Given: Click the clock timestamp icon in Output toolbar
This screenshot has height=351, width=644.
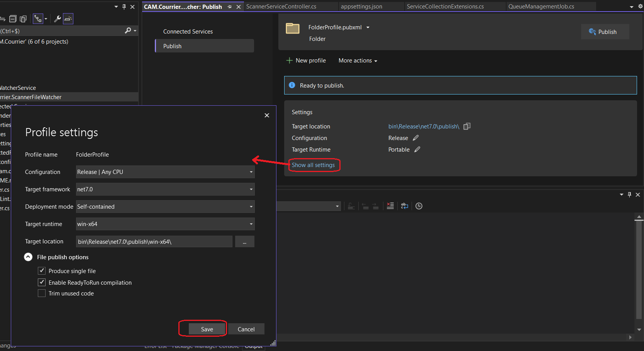Looking at the screenshot, I should [x=419, y=206].
